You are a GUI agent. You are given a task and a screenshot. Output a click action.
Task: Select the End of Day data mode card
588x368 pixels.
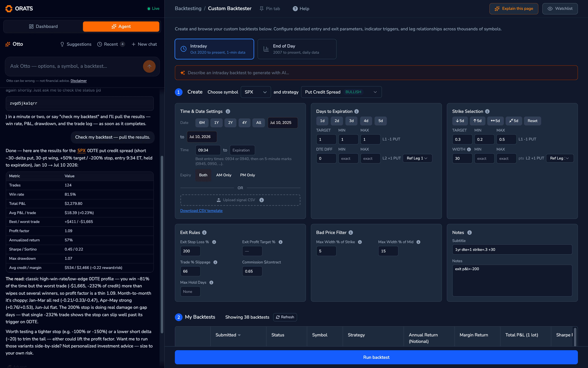pos(297,49)
